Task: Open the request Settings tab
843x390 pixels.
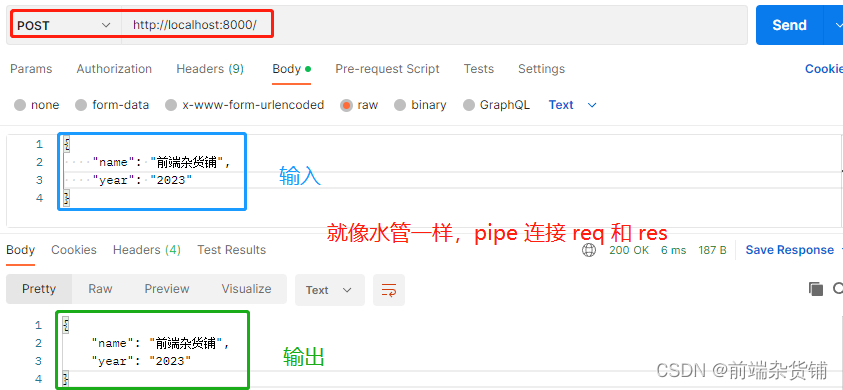Action: (x=541, y=69)
